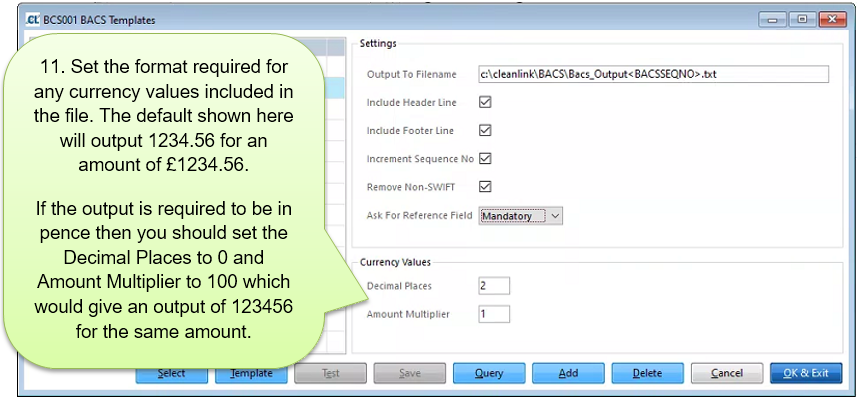
Task: Open the Ask For Reference Field dropdown
Action: pyautogui.click(x=556, y=215)
